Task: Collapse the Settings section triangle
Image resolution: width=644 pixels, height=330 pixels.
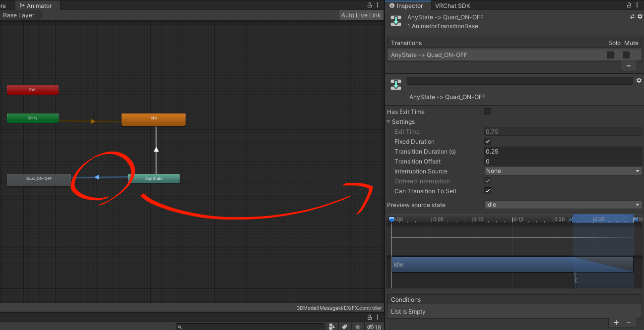Action: click(389, 122)
